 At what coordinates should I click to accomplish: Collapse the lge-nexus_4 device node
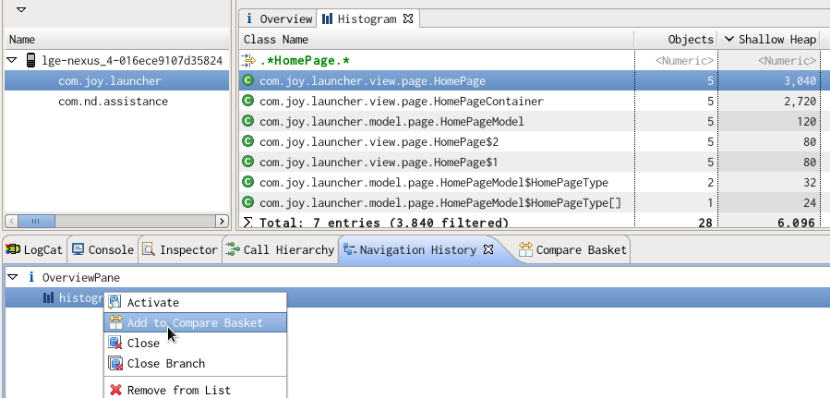(x=12, y=60)
